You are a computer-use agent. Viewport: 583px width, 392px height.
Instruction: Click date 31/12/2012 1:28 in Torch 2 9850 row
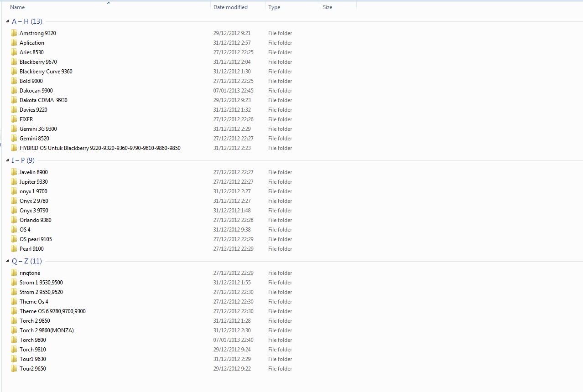(x=232, y=321)
